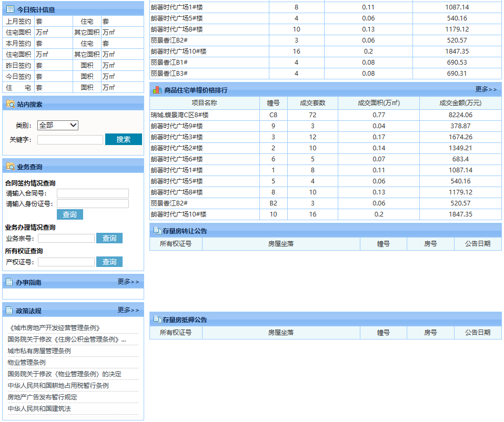Click the document icon beside 办事指南
This screenshot has width=504, height=422.
click(9, 282)
